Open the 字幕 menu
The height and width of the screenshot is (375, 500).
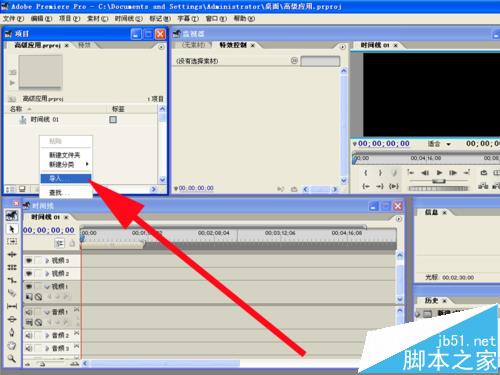click(x=188, y=19)
